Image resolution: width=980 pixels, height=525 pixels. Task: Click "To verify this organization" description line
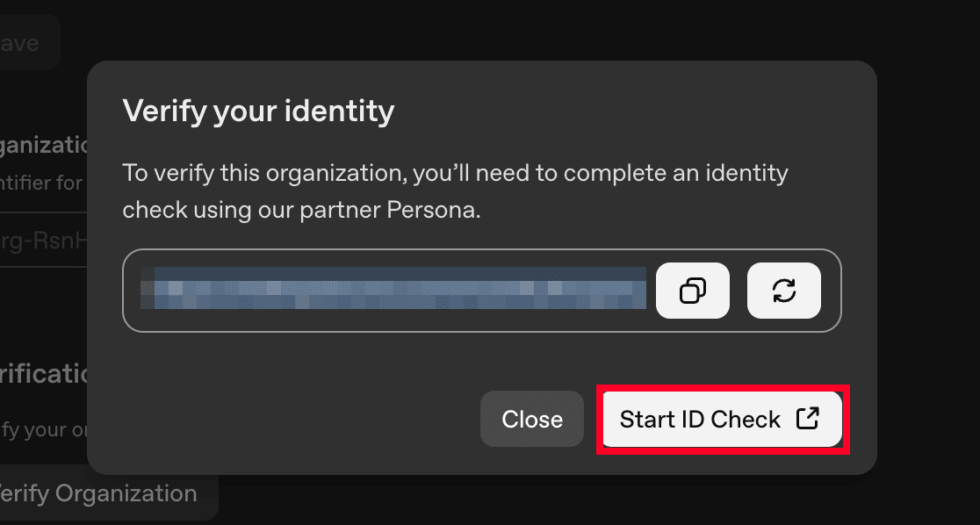pos(263,173)
